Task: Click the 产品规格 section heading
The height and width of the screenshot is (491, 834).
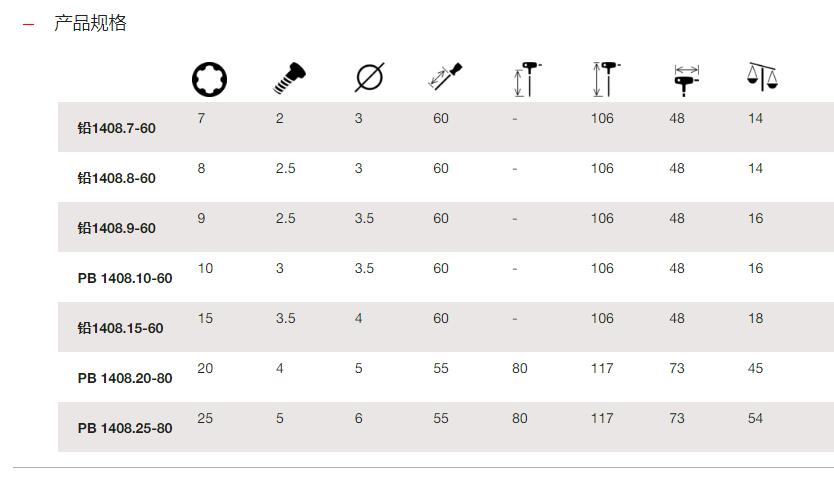Action: tap(90, 23)
